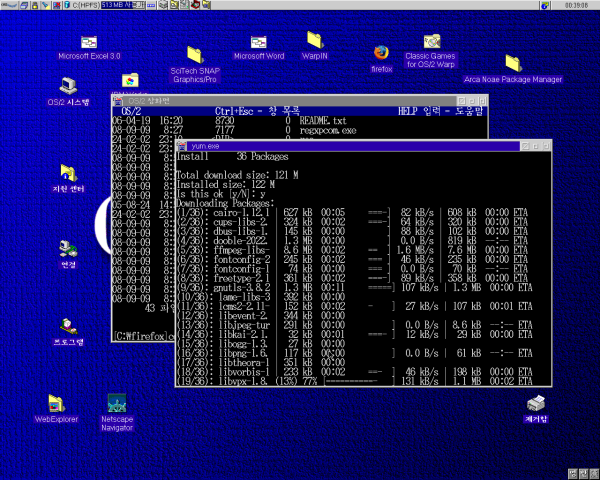Open the 지원 센터 folder icon

pyautogui.click(x=68, y=178)
